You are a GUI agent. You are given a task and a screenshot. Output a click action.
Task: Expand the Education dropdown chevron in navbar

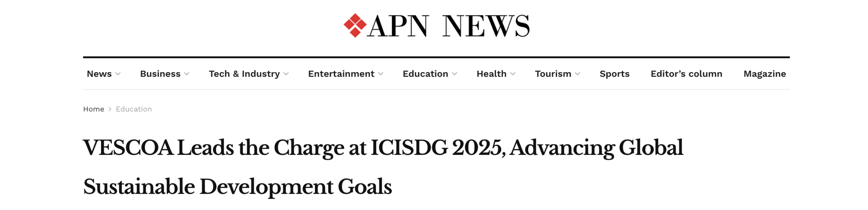(x=455, y=74)
